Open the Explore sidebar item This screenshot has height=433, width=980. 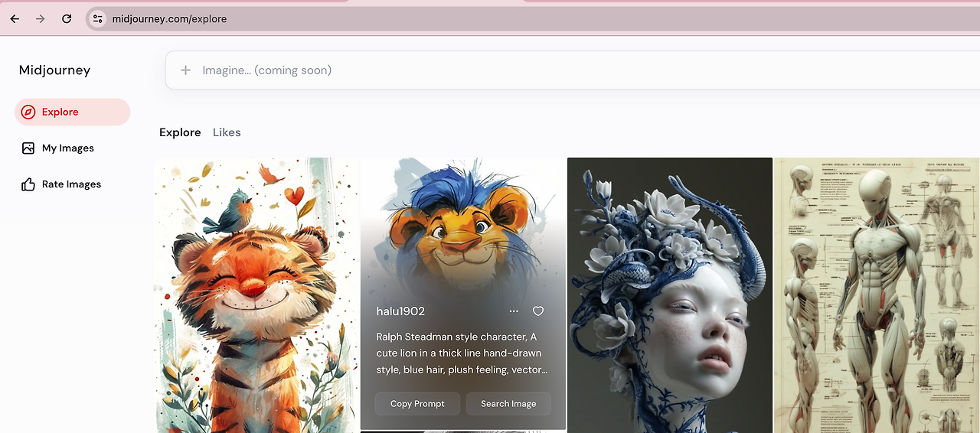click(x=72, y=112)
